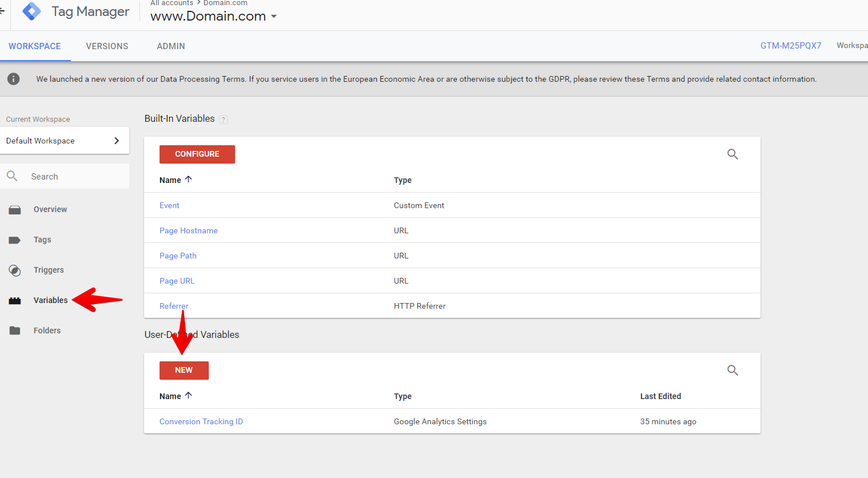Screen dimensions: 868x478
Task: Expand the Default Workspace selector chevron
Action: [117, 141]
